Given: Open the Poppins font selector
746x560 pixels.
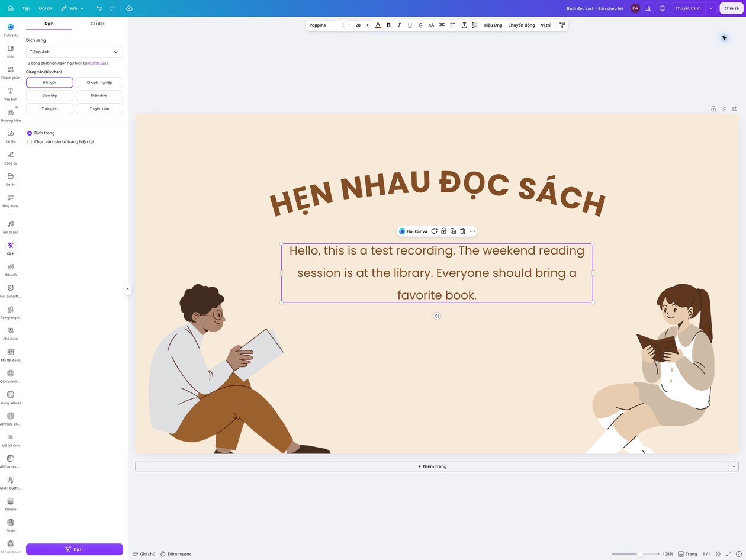Looking at the screenshot, I should [x=324, y=25].
